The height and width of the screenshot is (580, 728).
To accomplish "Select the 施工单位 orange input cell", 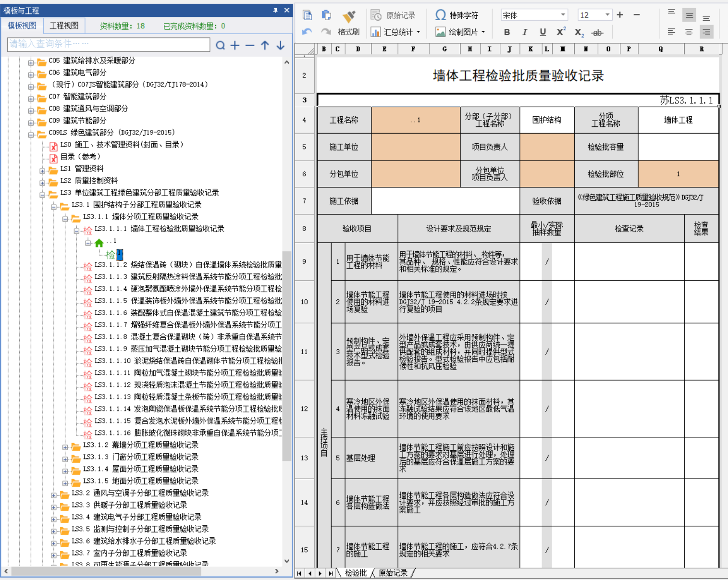I will pyautogui.click(x=416, y=147).
